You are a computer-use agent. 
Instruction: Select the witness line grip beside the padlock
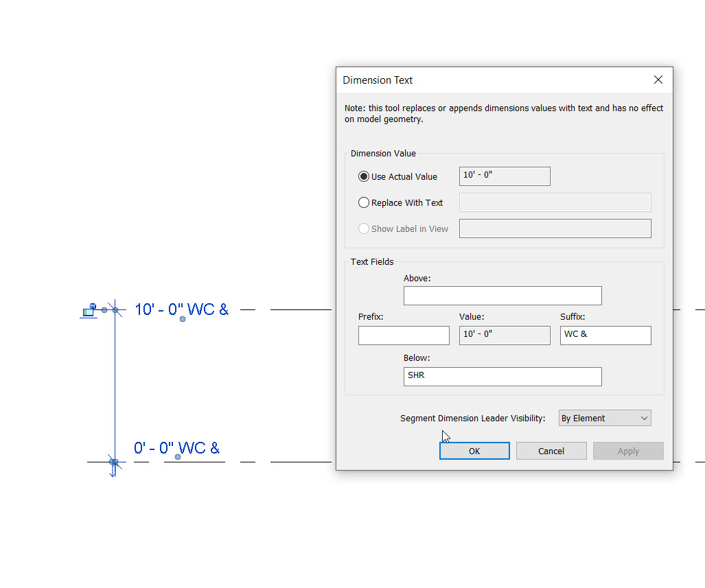(104, 309)
